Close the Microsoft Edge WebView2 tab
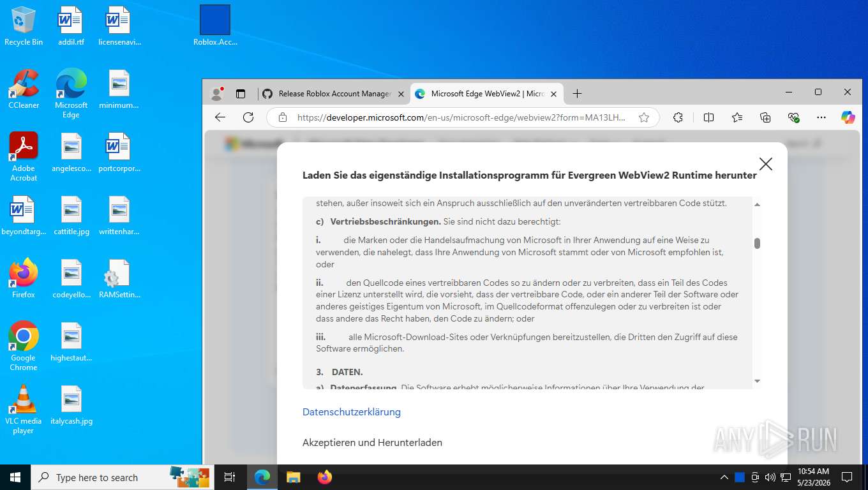Screen dimensions: 868x490 [x=553, y=94]
